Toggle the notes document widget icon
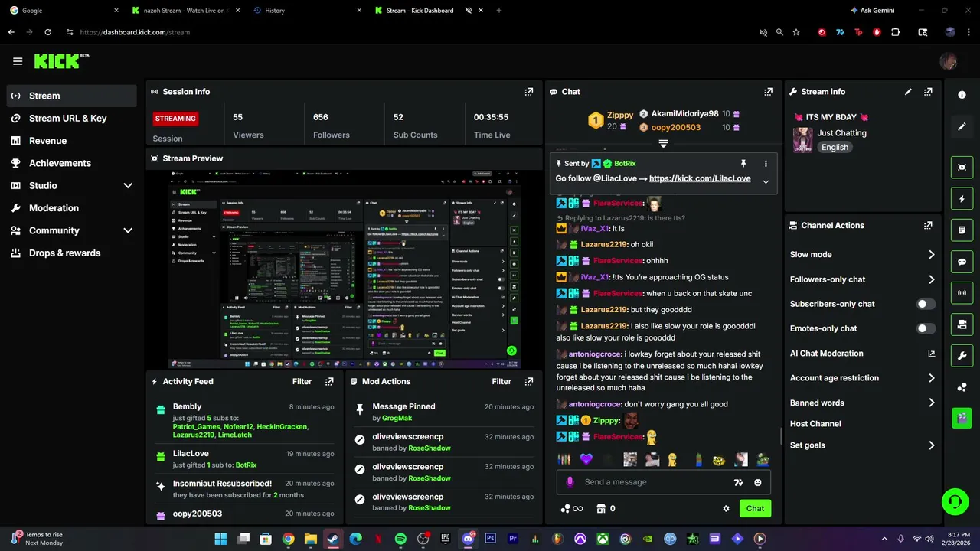The width and height of the screenshot is (980, 551). tap(962, 230)
